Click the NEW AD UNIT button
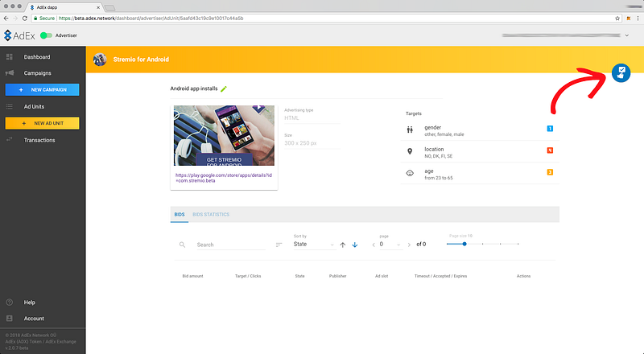 [42, 123]
